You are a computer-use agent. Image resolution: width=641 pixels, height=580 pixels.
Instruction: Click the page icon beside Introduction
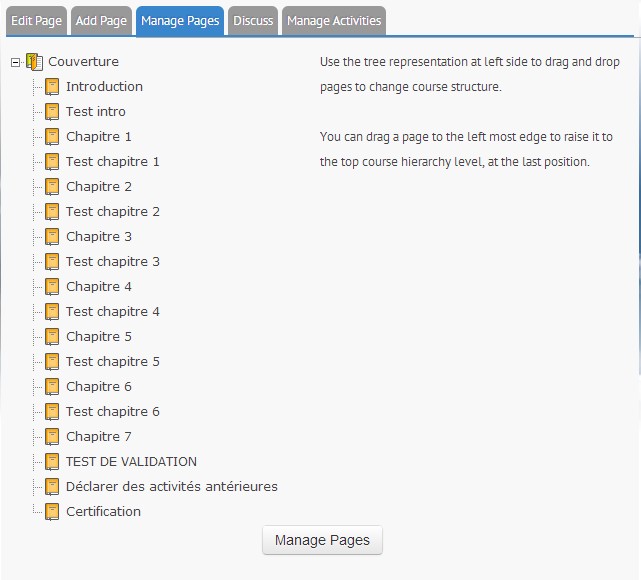(x=52, y=87)
